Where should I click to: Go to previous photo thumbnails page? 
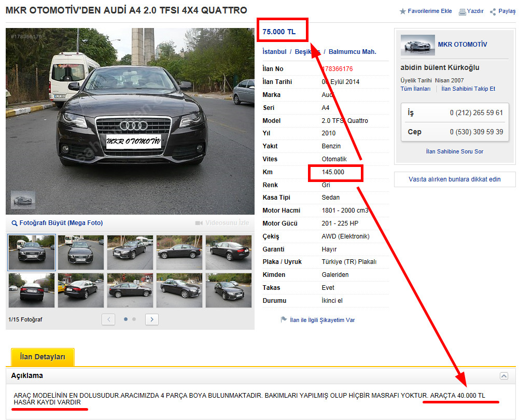[108, 319]
